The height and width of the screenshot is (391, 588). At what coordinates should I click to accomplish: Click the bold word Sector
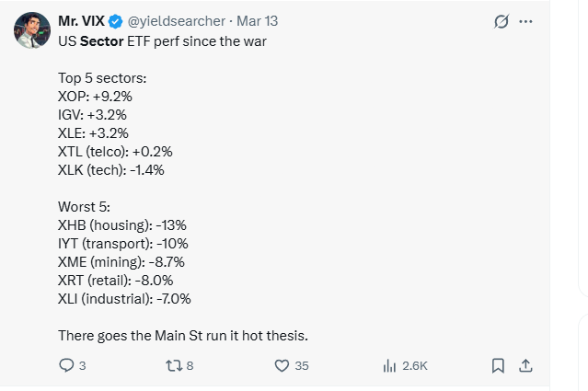click(x=102, y=40)
